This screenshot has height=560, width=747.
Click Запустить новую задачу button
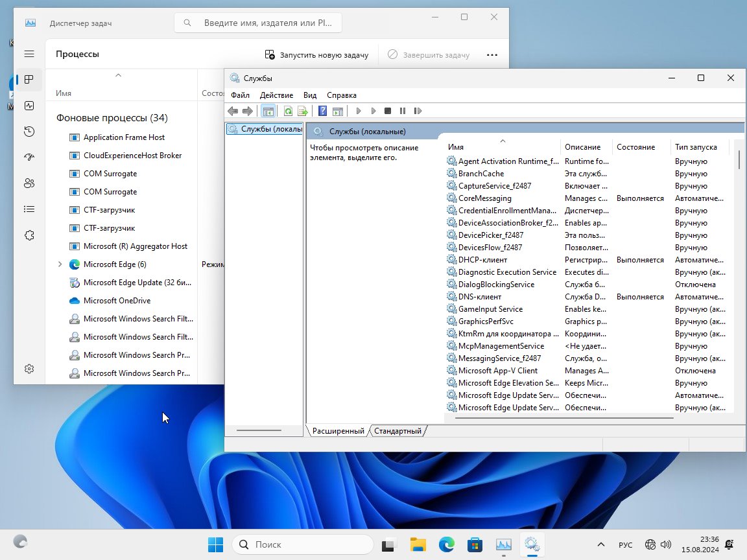316,55
